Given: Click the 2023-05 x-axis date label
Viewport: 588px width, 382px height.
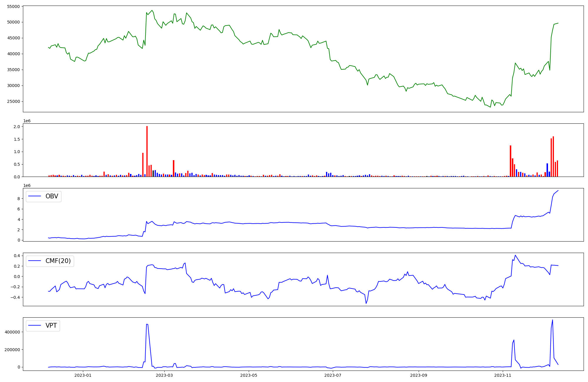Looking at the screenshot, I should (249, 375).
